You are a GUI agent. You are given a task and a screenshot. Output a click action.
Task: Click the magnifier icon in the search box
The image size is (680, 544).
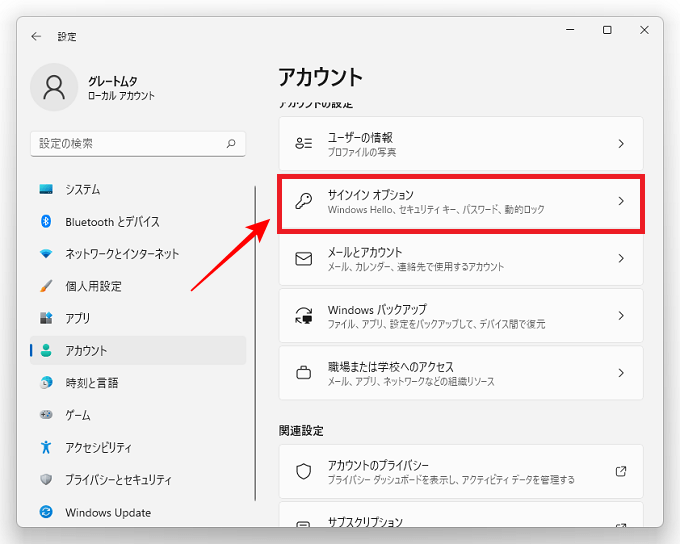pos(231,143)
